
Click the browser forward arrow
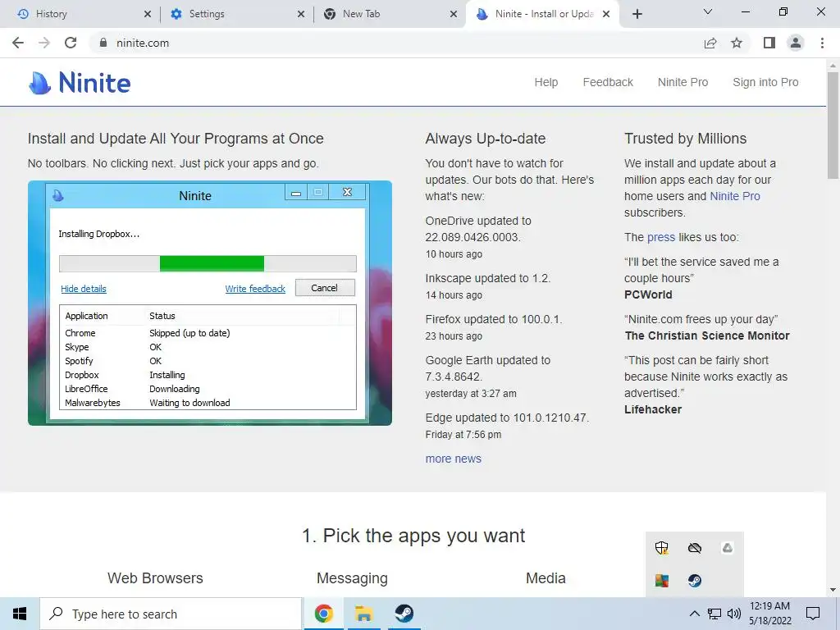[44, 43]
